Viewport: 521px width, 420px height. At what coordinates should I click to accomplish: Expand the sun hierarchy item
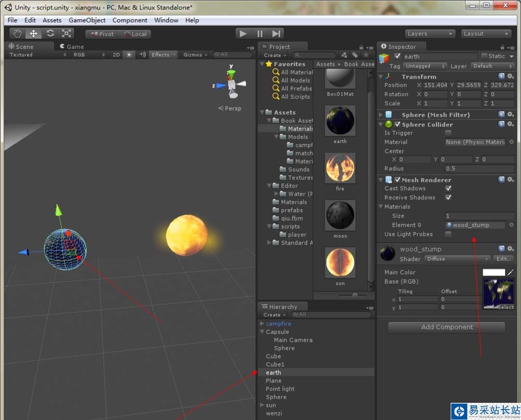(x=262, y=405)
